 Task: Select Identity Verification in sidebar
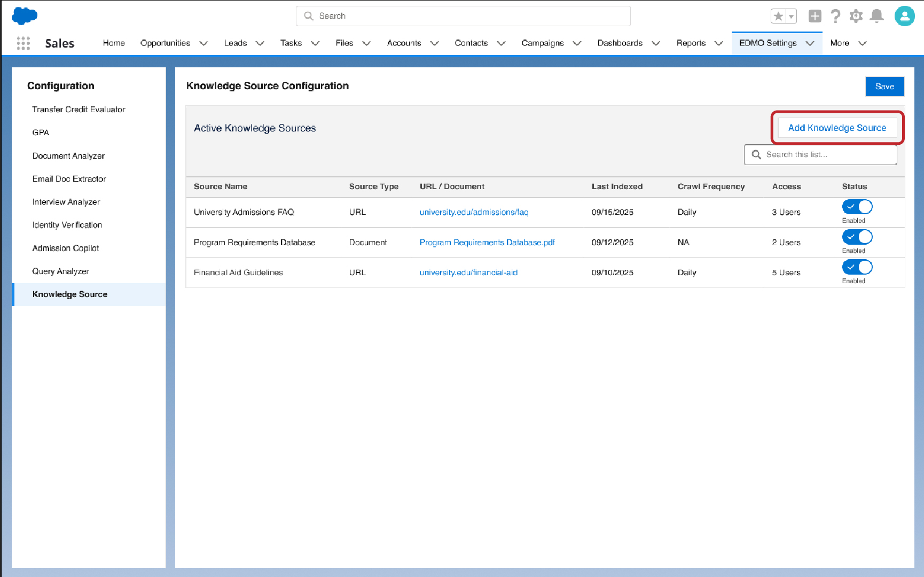click(67, 225)
